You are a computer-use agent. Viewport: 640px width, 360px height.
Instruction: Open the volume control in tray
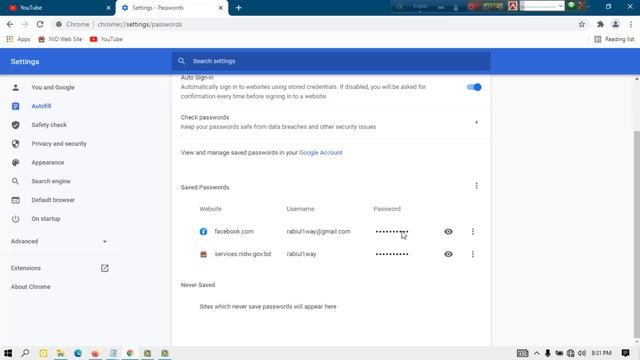pos(582,353)
